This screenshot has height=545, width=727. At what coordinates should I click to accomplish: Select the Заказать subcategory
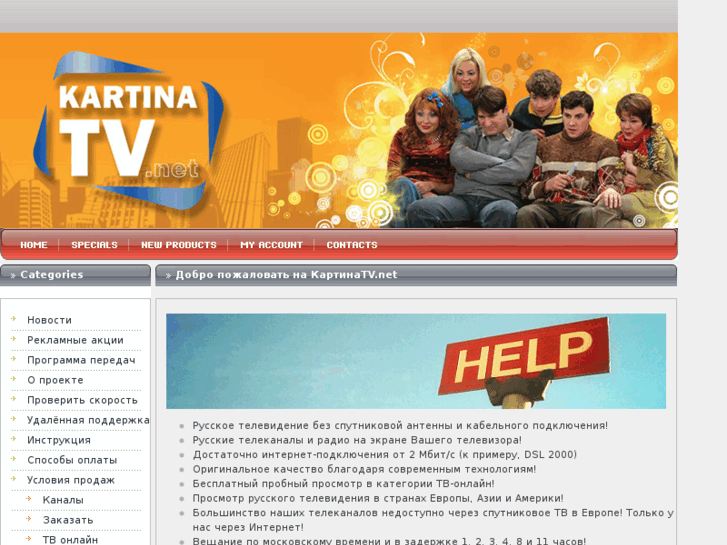[x=68, y=520]
